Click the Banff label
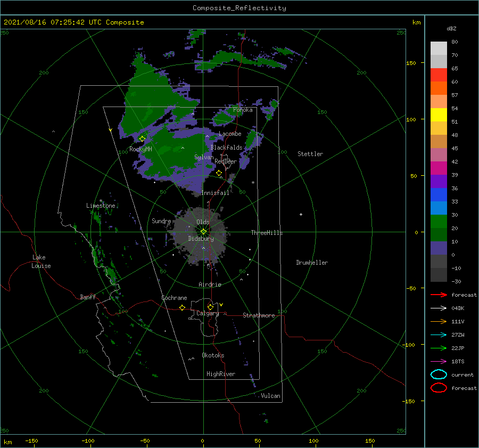Screen dimensions: 479x448 pyautogui.click(x=88, y=297)
